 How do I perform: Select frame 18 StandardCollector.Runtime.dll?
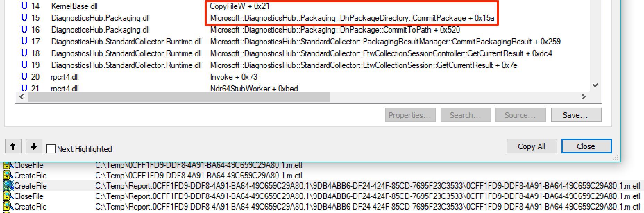(x=126, y=53)
